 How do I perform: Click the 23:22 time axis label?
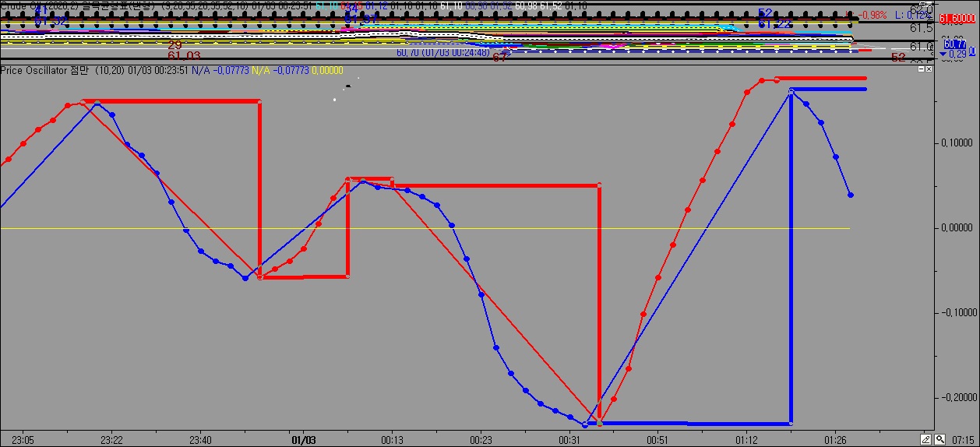pyautogui.click(x=111, y=439)
